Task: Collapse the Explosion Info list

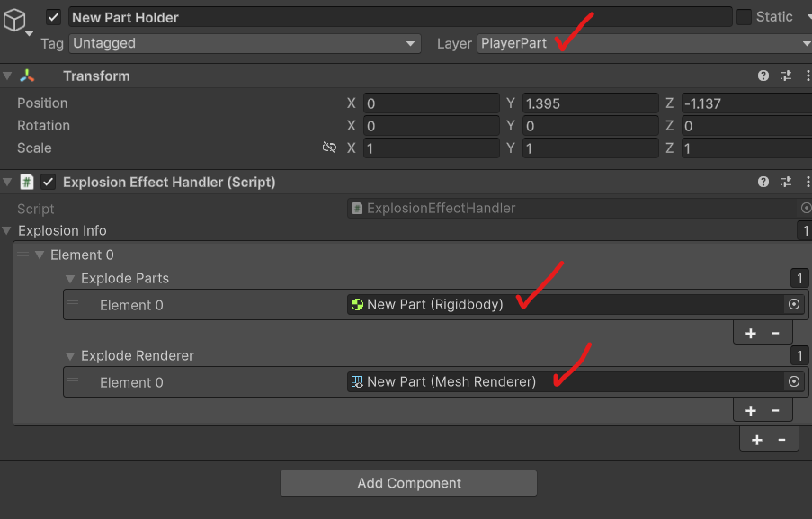Action: 9,231
